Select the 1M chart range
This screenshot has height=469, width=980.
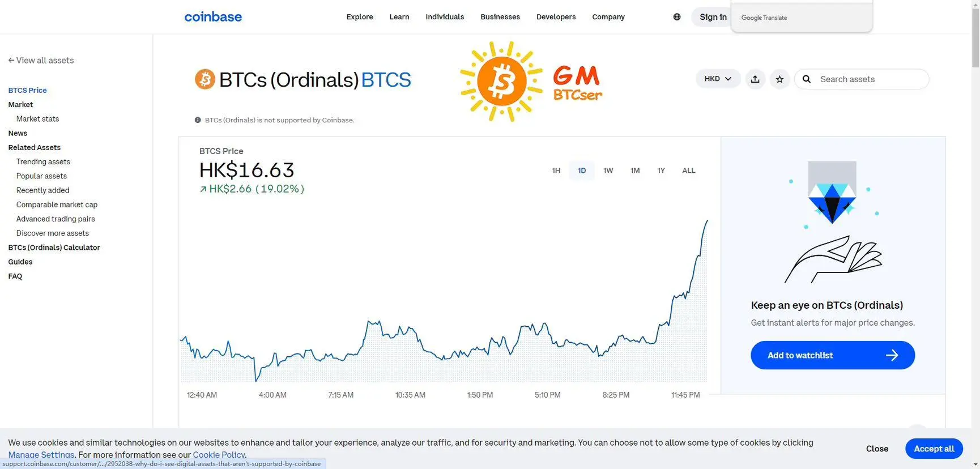pyautogui.click(x=635, y=170)
